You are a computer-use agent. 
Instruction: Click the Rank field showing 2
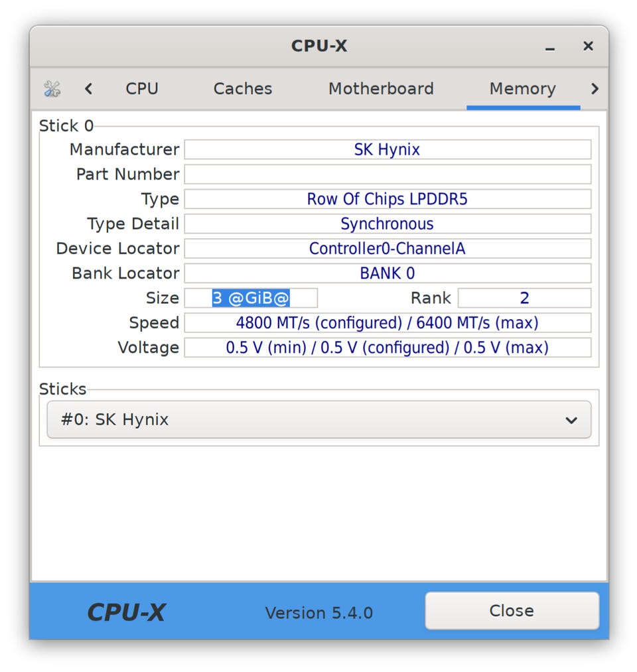(524, 298)
